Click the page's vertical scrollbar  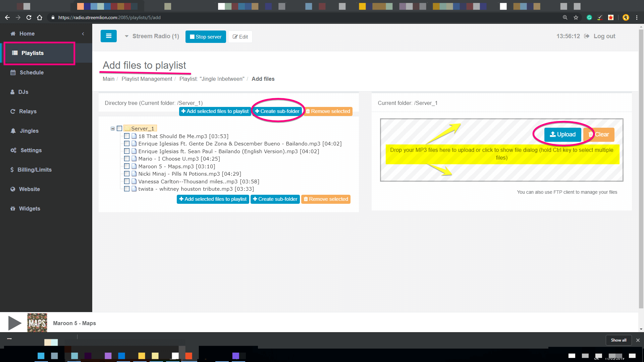click(x=641, y=168)
